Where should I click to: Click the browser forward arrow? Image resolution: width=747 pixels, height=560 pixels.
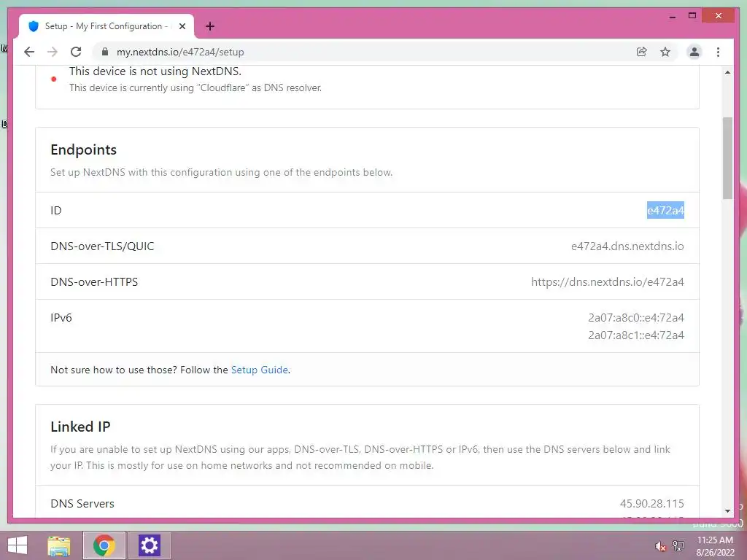pos(53,52)
